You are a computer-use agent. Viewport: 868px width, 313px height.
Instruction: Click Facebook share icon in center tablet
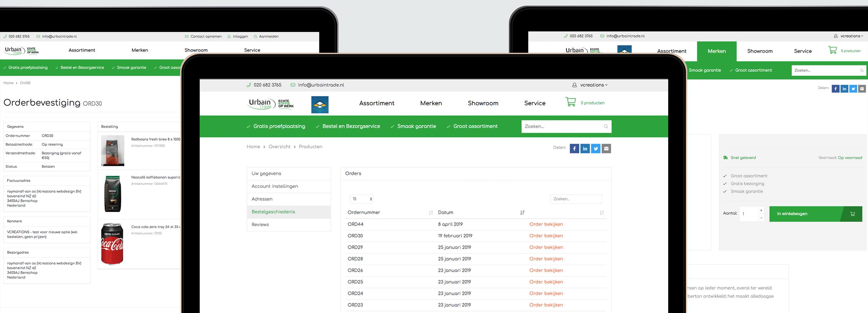(574, 149)
